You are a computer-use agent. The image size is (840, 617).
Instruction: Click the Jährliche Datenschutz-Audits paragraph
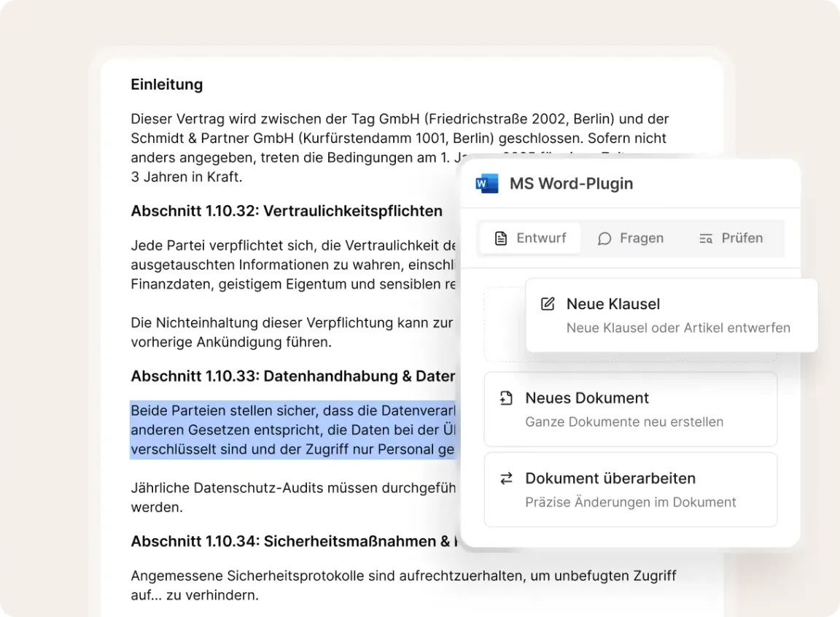click(x=292, y=487)
